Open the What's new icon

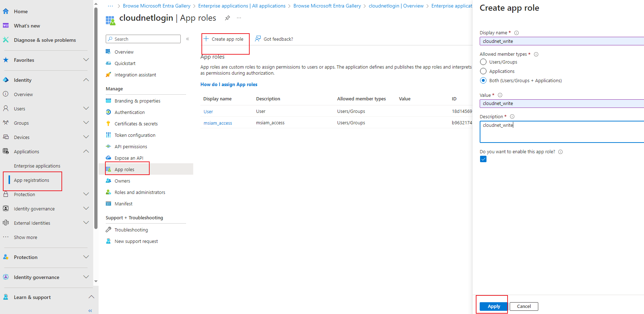coord(6,26)
